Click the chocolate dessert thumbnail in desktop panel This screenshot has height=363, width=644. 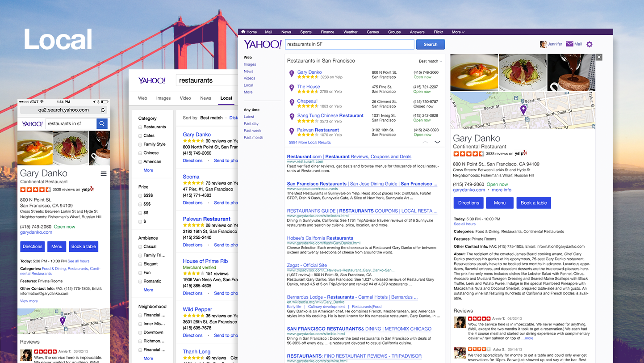571,73
